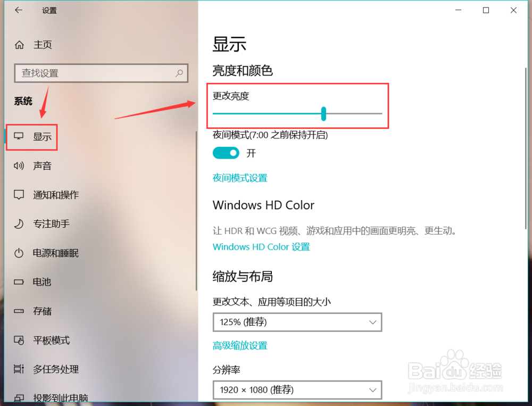The image size is (532, 406).
Task: Open the 高级缩放设置 link
Action: 240,345
